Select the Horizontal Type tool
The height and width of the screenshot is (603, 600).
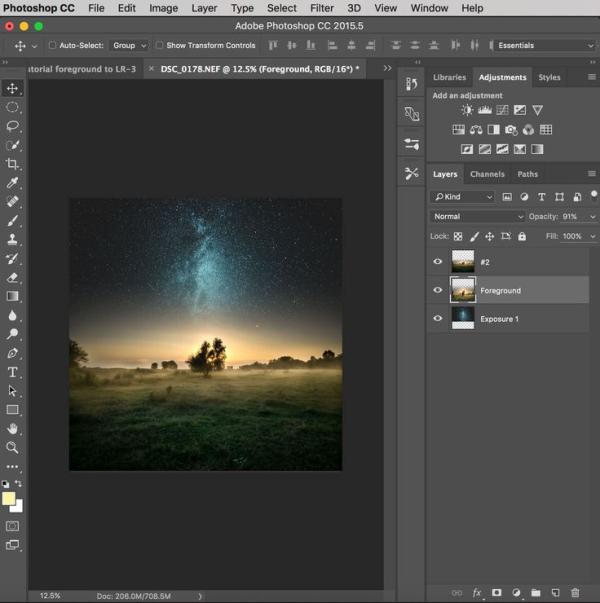[x=13, y=372]
